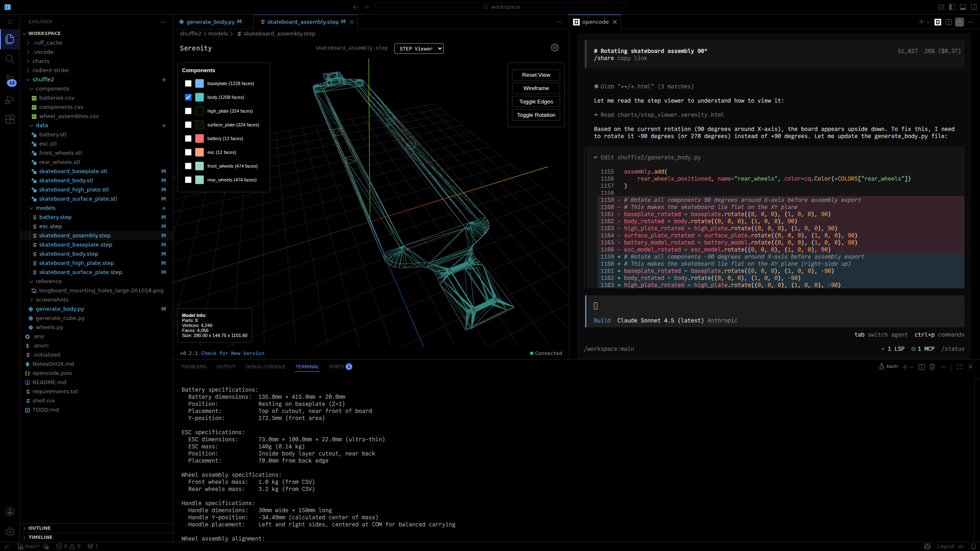Split the terminal panel

[x=922, y=367]
